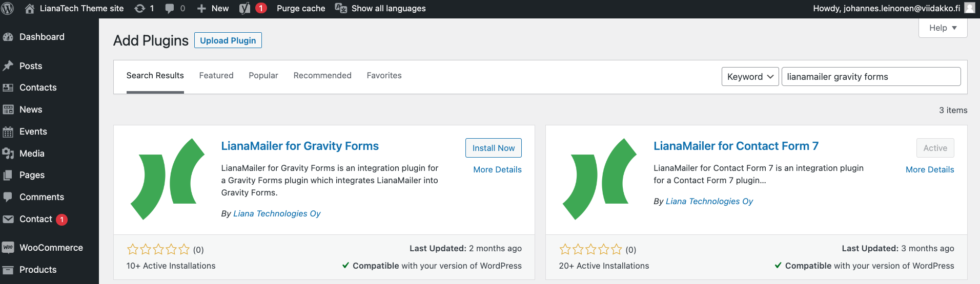Click '20+ Active Installations' text
Screen dimensions: 980x284
(604, 266)
